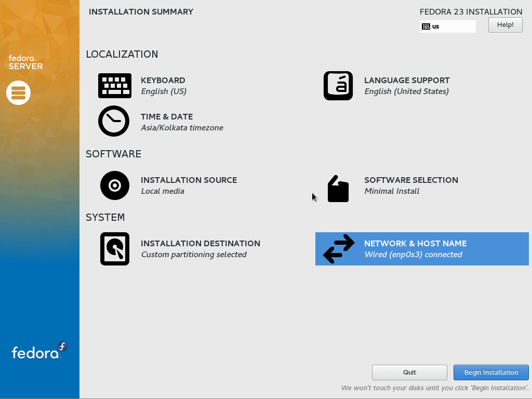Select the Installation Destination hard drive icon
This screenshot has height=399, width=532.
pyautogui.click(x=115, y=249)
